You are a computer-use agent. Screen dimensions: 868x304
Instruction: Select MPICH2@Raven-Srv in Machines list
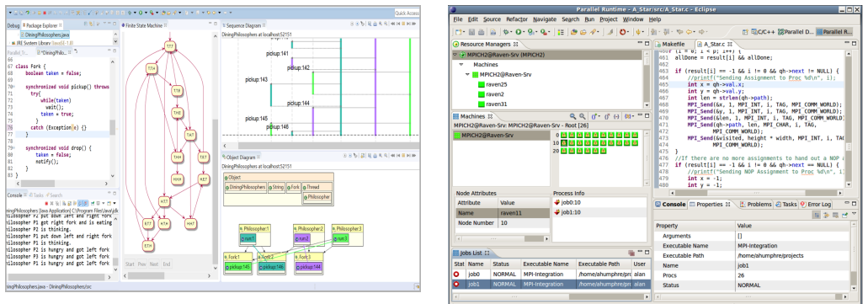tap(502, 135)
